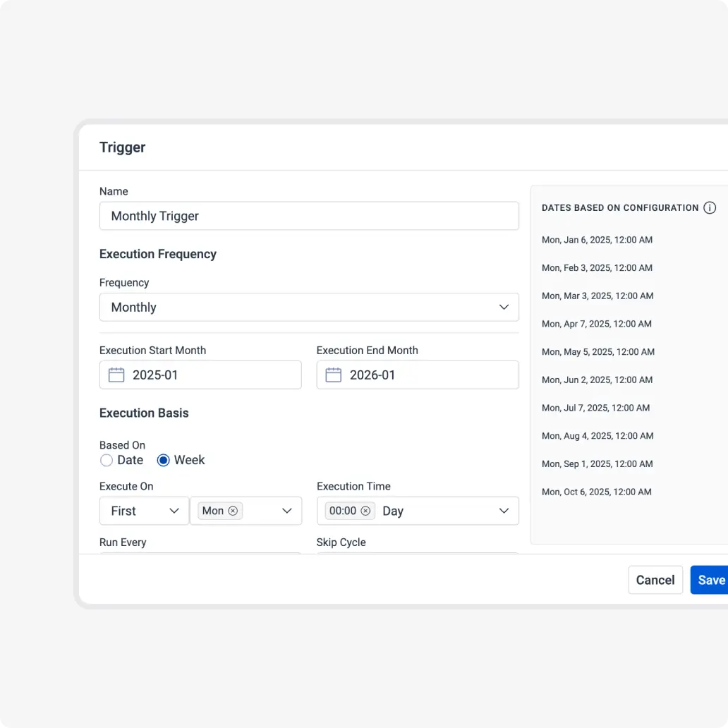Image resolution: width=728 pixels, height=728 pixels.
Task: Select the Mon, Jan 6, 2025 date entry
Action: (597, 240)
